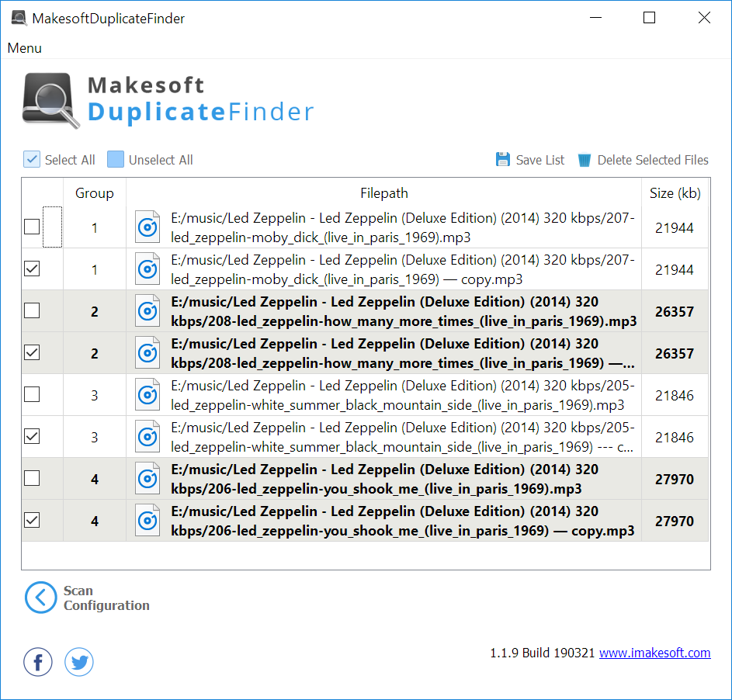
Task: Click the Twitter bird icon
Action: pos(78,662)
